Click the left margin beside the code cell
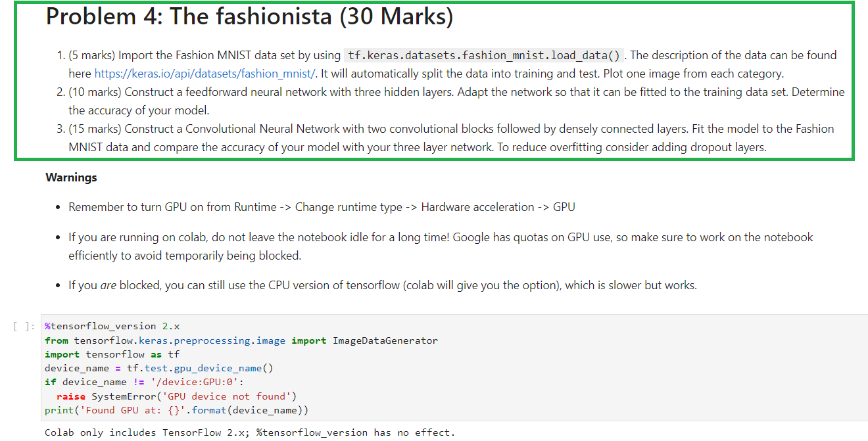Image resolution: width=868 pixels, height=441 pixels. tap(18, 368)
